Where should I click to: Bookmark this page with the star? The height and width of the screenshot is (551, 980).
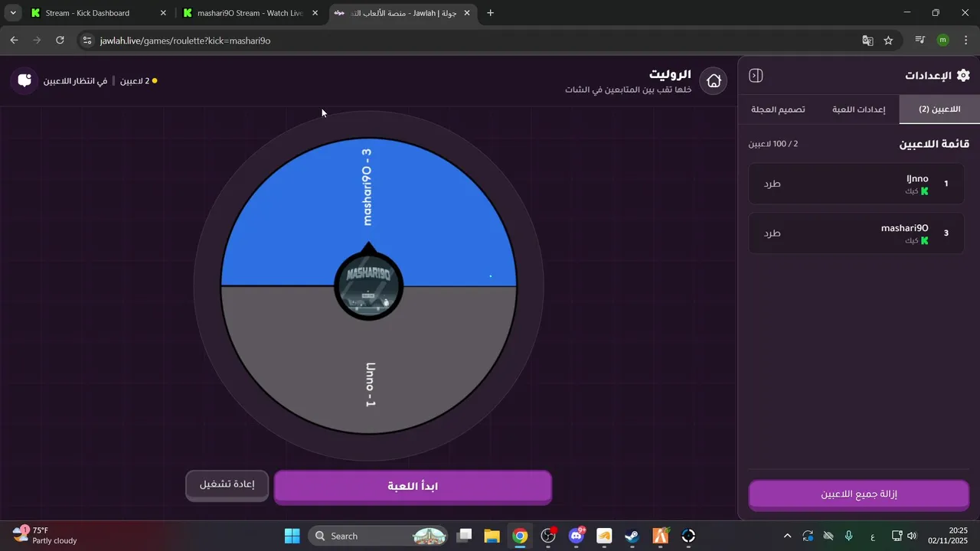888,41
